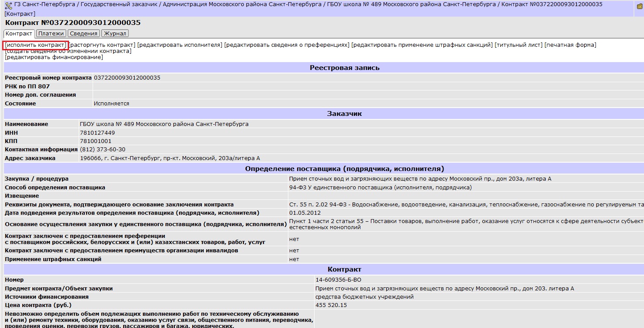Open the Журнал tab
This screenshot has width=644, height=328.
tap(115, 34)
